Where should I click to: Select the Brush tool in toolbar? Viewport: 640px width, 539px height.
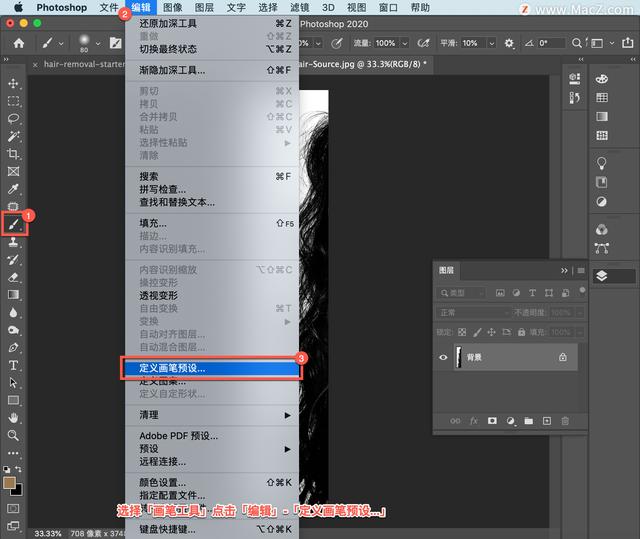point(13,224)
